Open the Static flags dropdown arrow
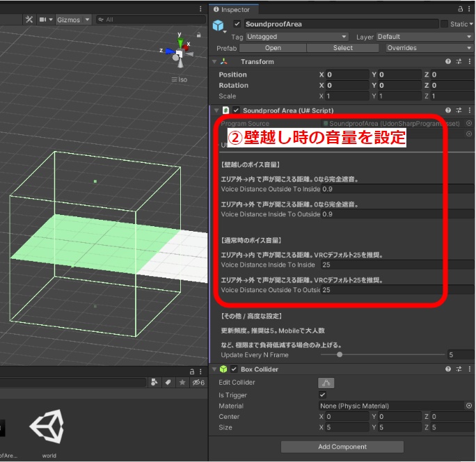This screenshot has height=462, width=476. [x=471, y=24]
